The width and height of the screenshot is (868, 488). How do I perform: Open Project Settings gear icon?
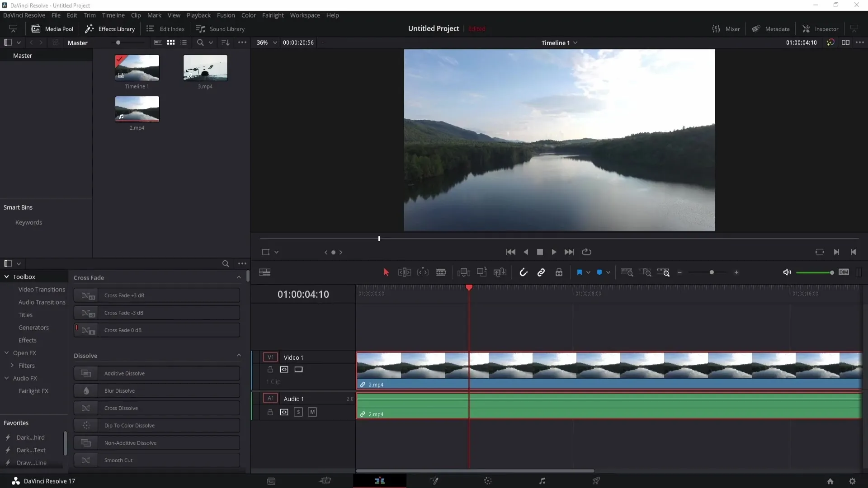click(852, 481)
